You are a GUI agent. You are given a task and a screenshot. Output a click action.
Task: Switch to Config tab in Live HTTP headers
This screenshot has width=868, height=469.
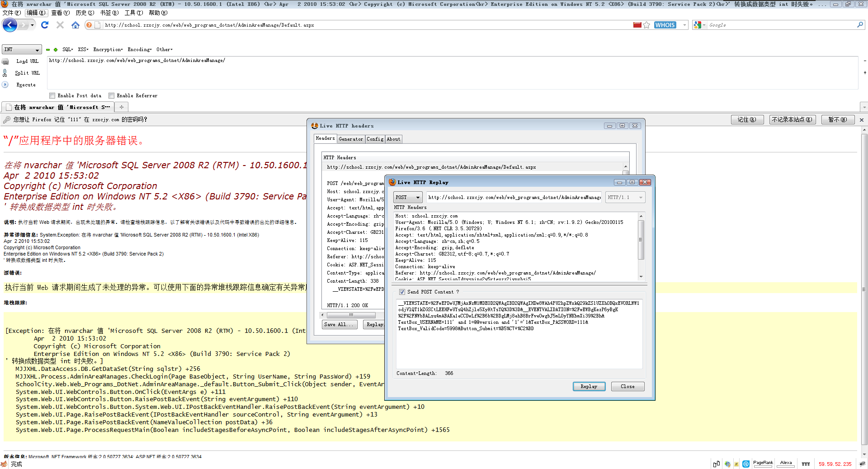click(x=375, y=139)
